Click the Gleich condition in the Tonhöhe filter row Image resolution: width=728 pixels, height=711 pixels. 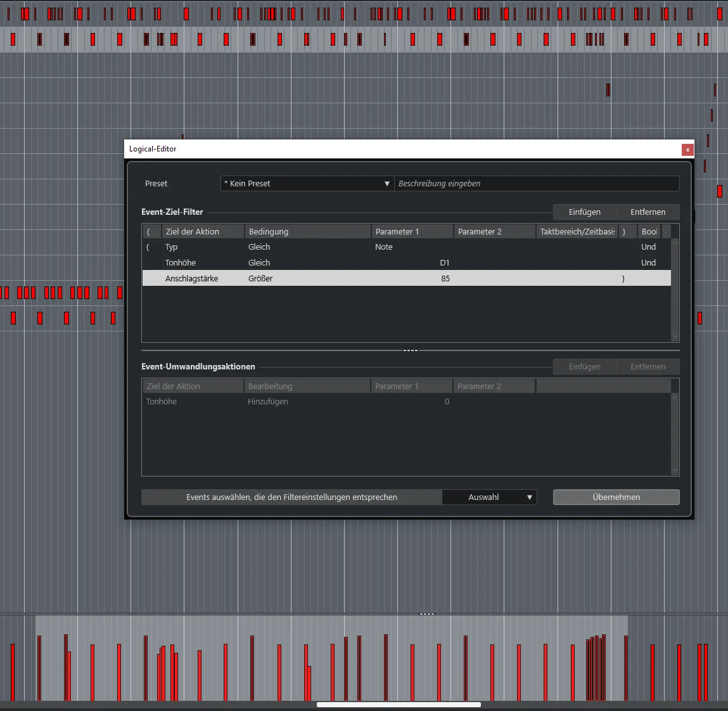(x=259, y=262)
